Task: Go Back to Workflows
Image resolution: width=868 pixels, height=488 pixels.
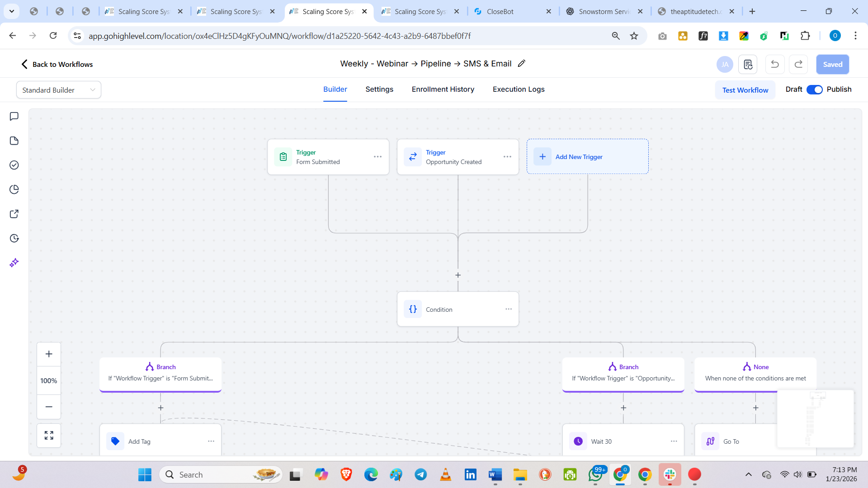Action: (57, 64)
